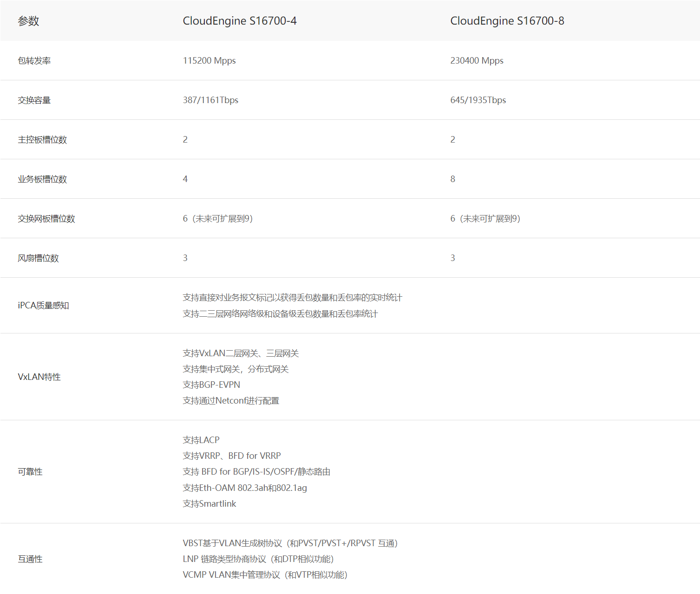
Task: Select the 115200 Mpps forwarding rate value
Action: click(209, 60)
